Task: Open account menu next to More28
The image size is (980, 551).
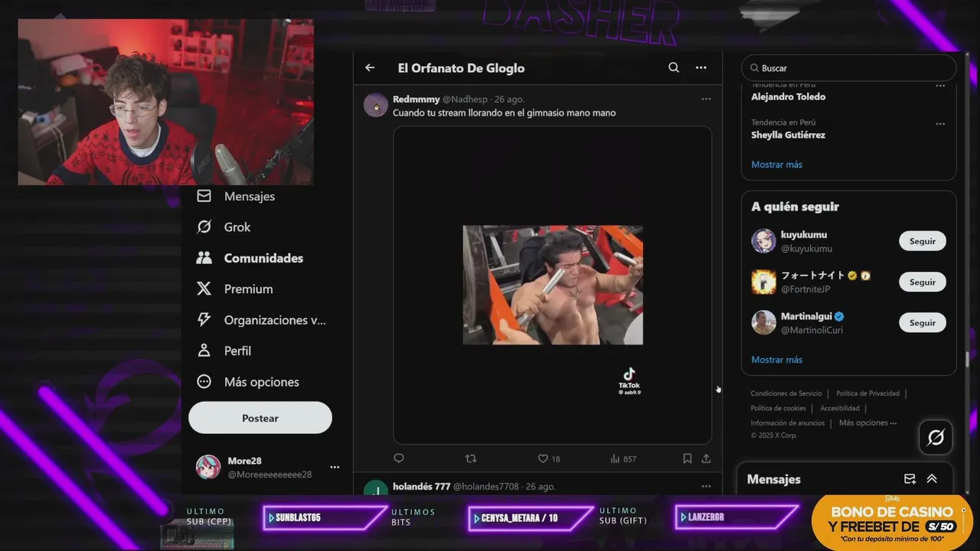Action: tap(335, 467)
